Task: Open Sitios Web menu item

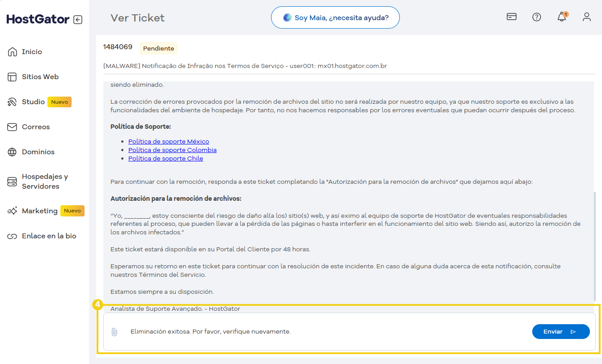Action: coord(40,77)
